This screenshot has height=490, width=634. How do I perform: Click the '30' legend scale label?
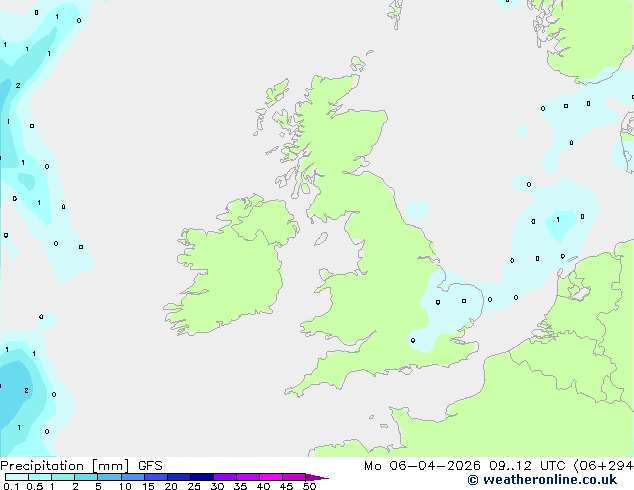pos(217,486)
